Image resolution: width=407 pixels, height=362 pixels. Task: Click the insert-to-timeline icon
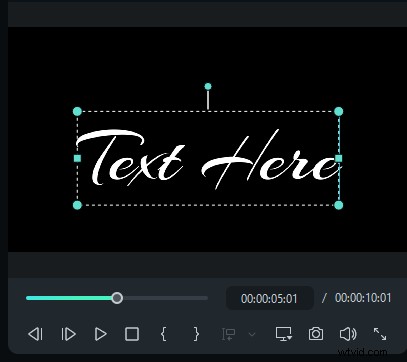coord(229,334)
